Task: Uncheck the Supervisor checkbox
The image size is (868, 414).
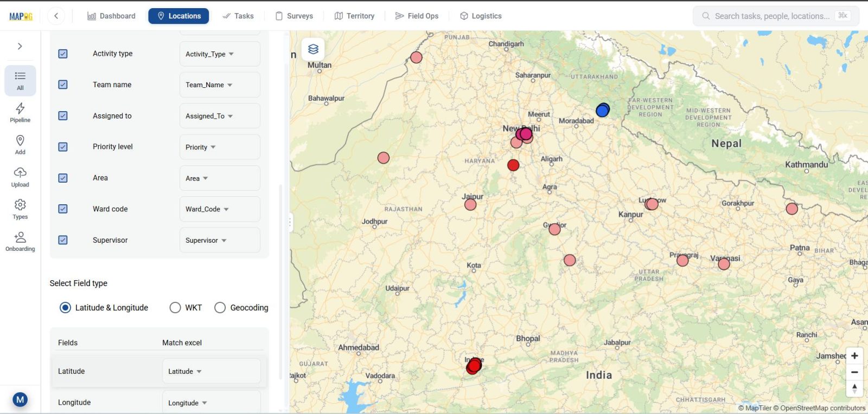Action: pos(63,240)
